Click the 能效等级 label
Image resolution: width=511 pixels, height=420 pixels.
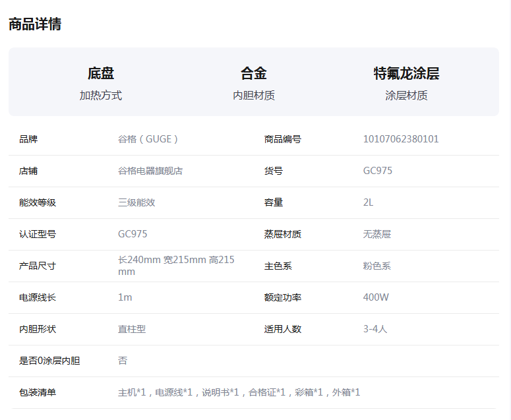tap(38, 202)
